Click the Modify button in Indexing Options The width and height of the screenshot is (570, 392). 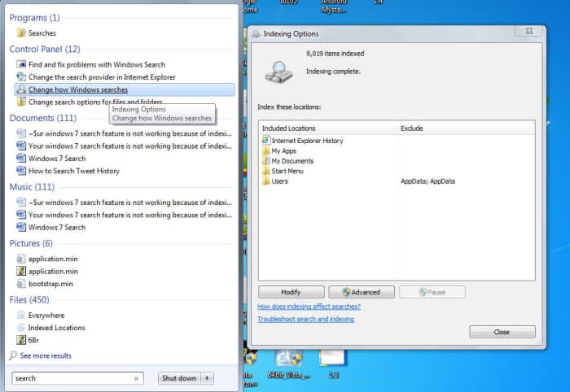coord(292,292)
